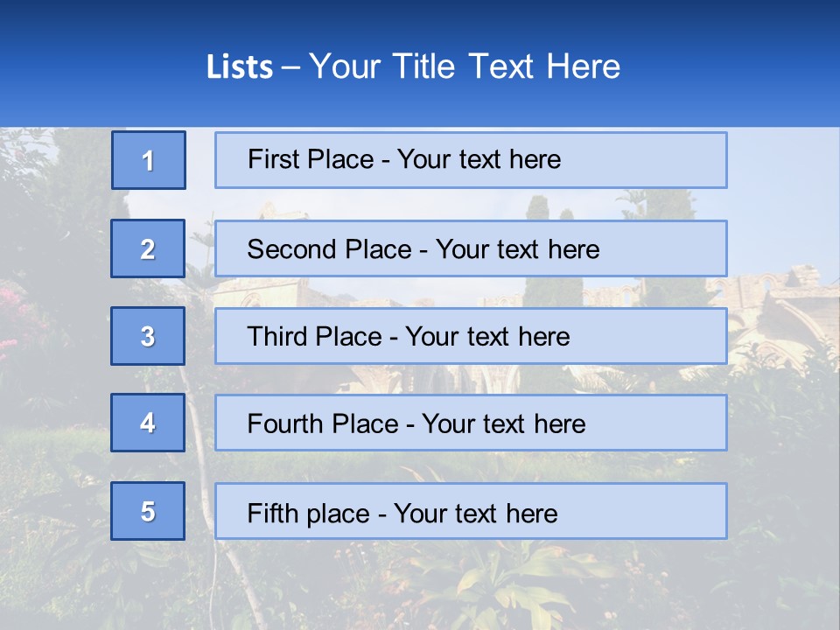The image size is (840, 630).
Task: Select the Third Place text box
Action: tap(471, 336)
